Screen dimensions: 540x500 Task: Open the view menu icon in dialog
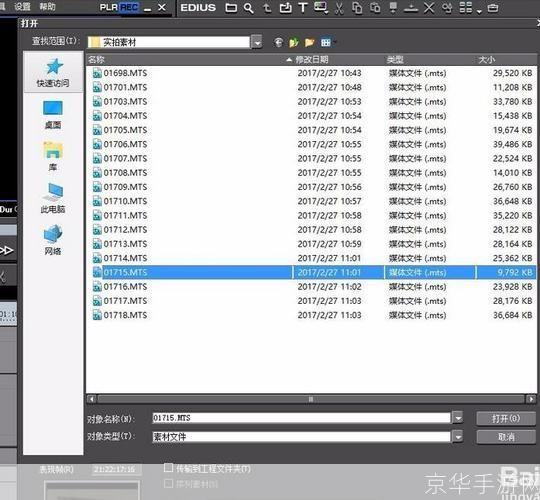[x=327, y=42]
